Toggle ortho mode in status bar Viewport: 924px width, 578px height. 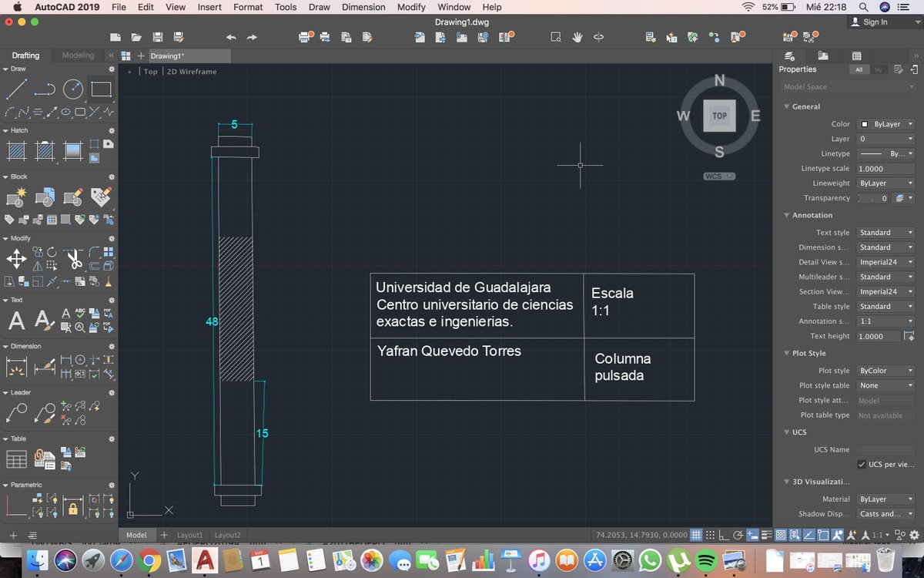(725, 535)
